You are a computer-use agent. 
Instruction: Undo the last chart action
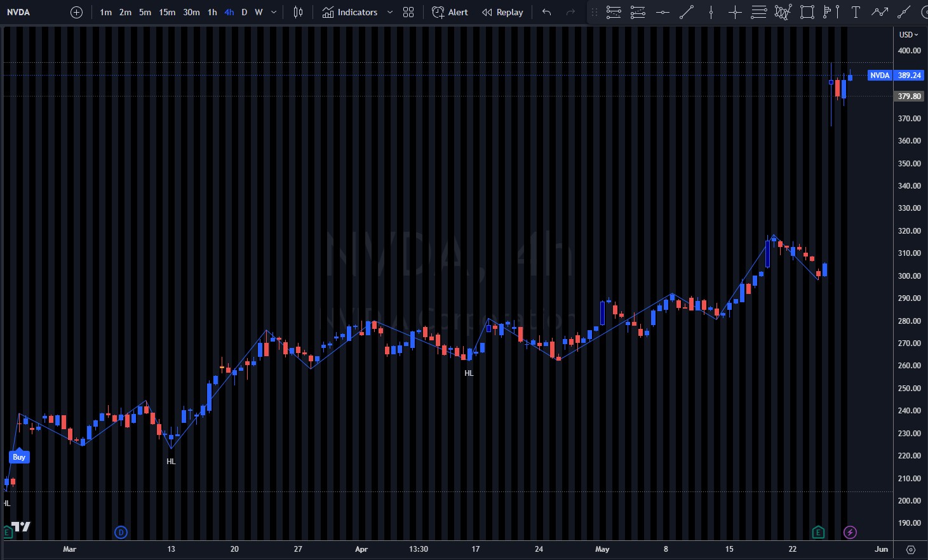pos(546,12)
